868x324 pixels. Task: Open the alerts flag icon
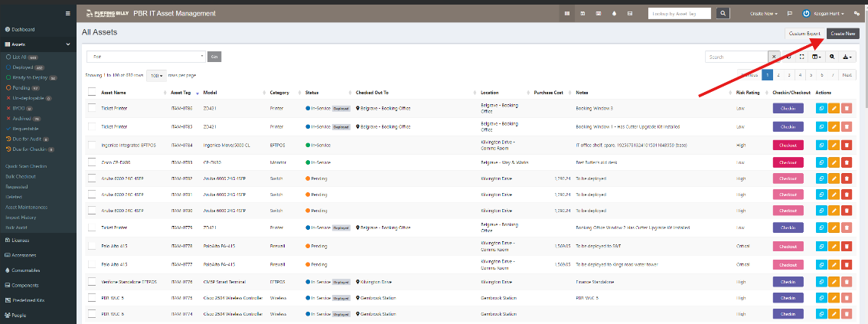(789, 13)
